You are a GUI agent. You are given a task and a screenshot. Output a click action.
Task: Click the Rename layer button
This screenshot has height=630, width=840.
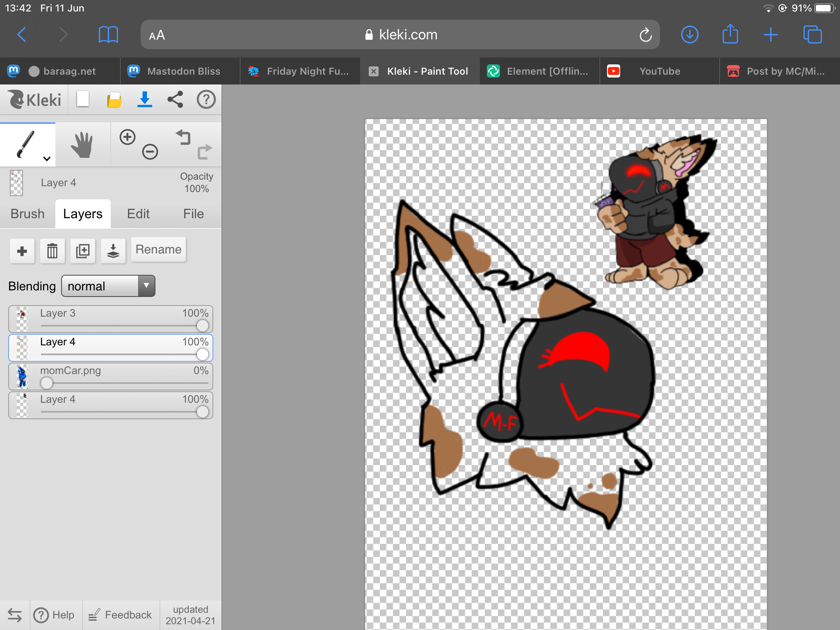pos(158,249)
